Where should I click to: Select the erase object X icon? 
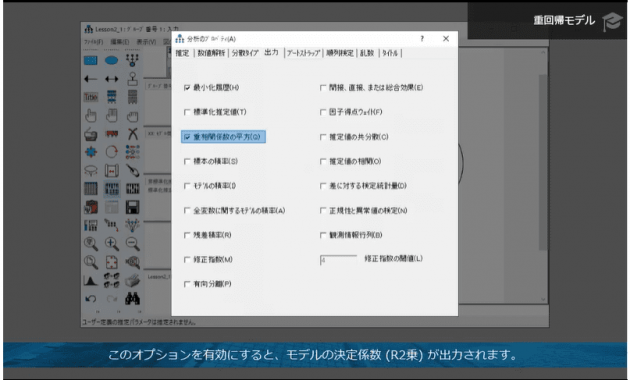click(x=133, y=133)
